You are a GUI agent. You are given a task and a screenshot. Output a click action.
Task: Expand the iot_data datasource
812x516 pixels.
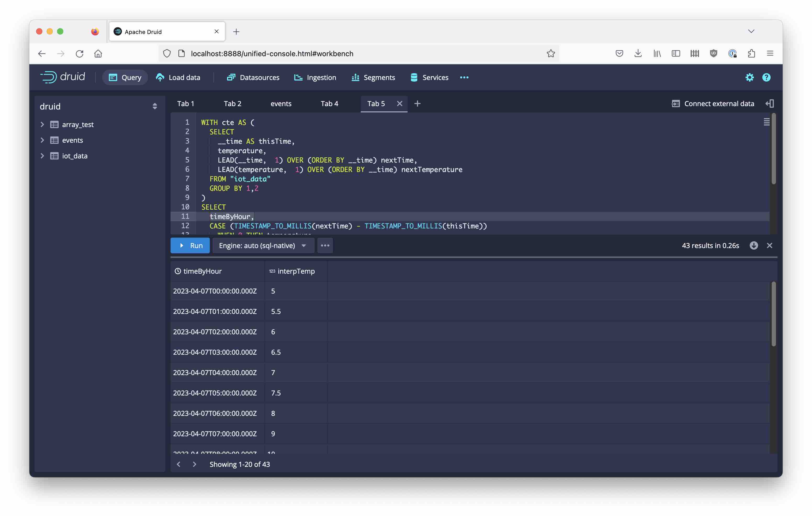point(42,156)
